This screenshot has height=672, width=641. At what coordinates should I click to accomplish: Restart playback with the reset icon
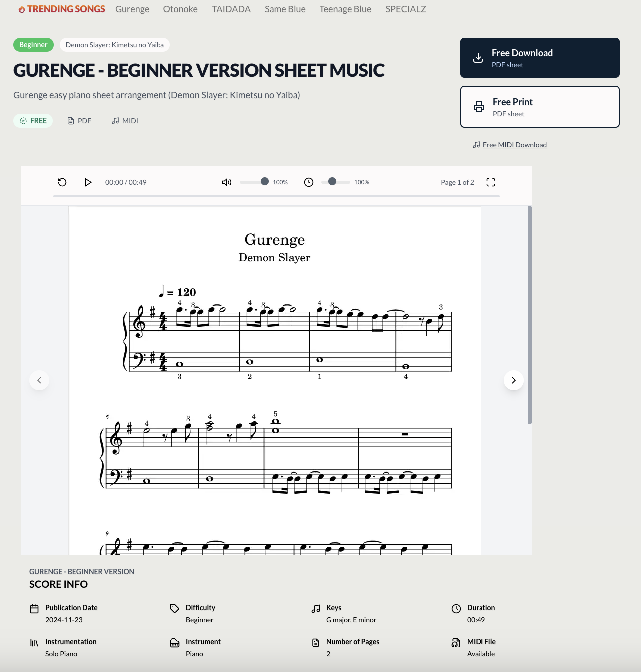tap(62, 182)
